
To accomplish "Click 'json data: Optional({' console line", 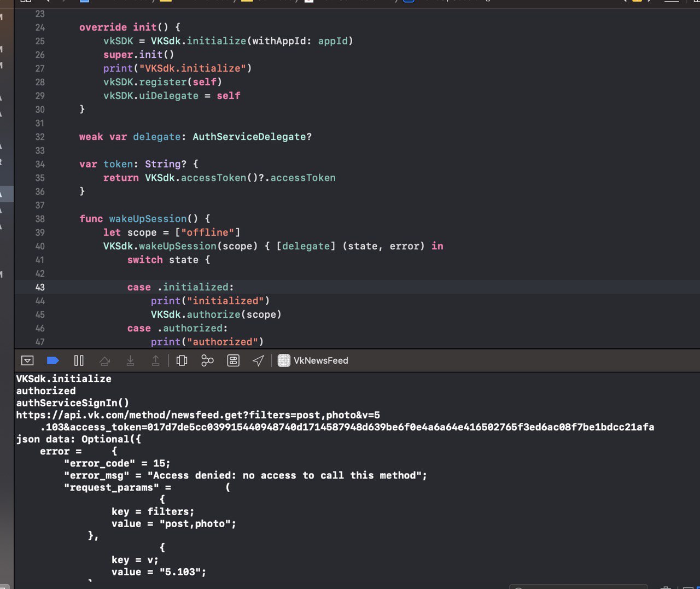I will [78, 439].
